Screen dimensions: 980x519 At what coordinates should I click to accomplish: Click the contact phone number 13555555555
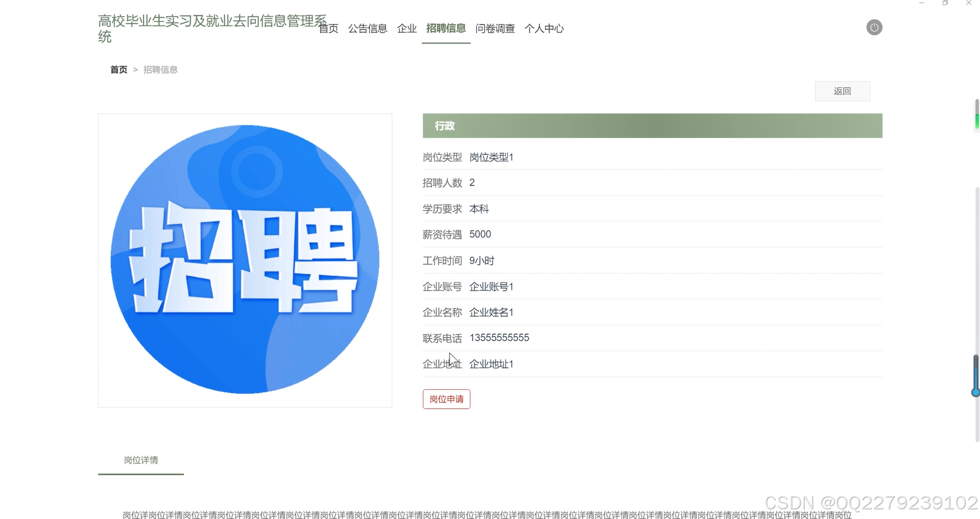coord(499,337)
